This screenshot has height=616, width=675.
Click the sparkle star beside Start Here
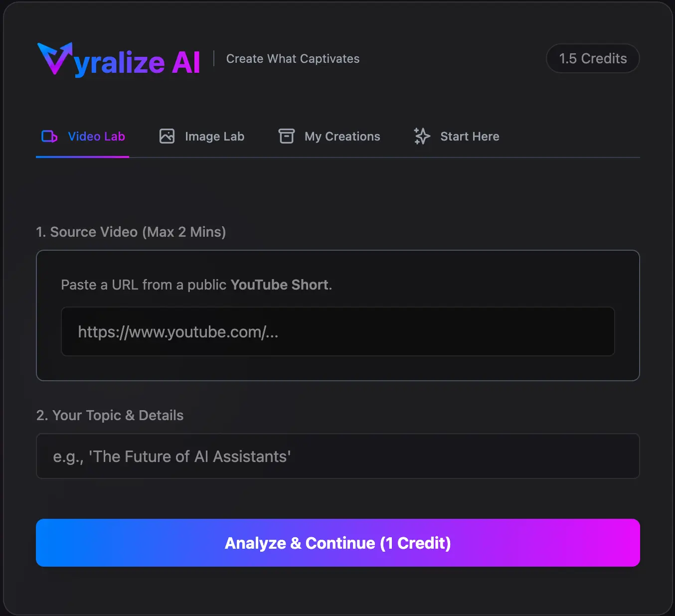(421, 136)
